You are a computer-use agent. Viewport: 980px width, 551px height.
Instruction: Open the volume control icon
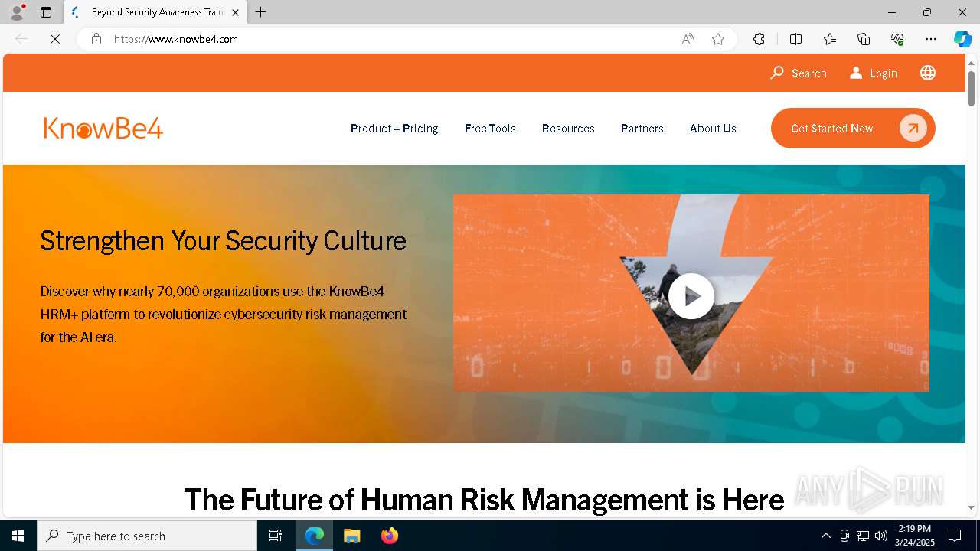(x=881, y=536)
